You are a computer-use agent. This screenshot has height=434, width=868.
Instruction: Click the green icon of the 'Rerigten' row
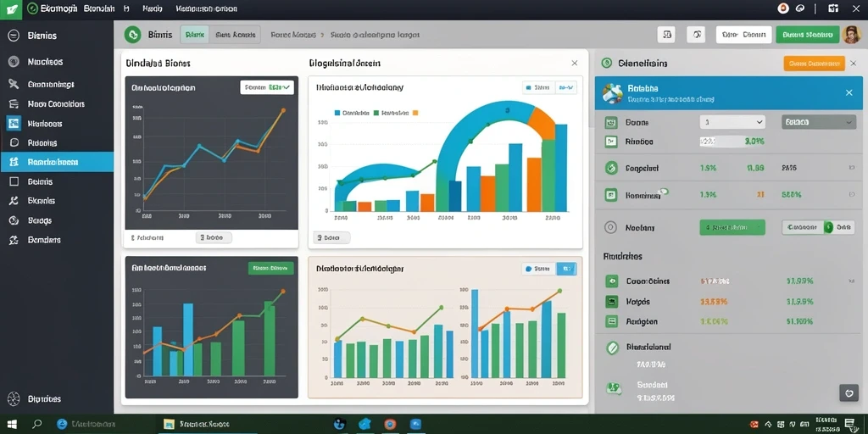612,320
